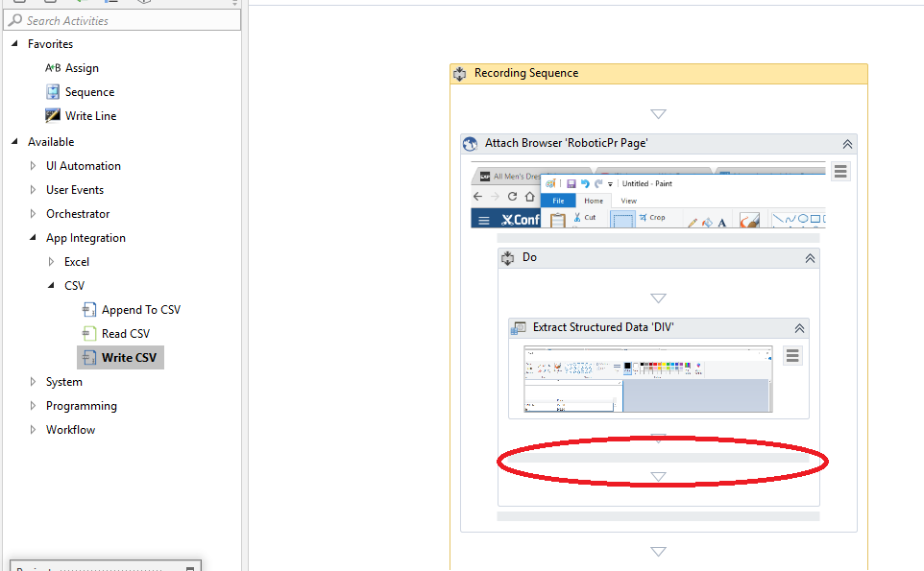Click the Extract Structured Data activity icon
924x571 pixels.
tap(519, 328)
